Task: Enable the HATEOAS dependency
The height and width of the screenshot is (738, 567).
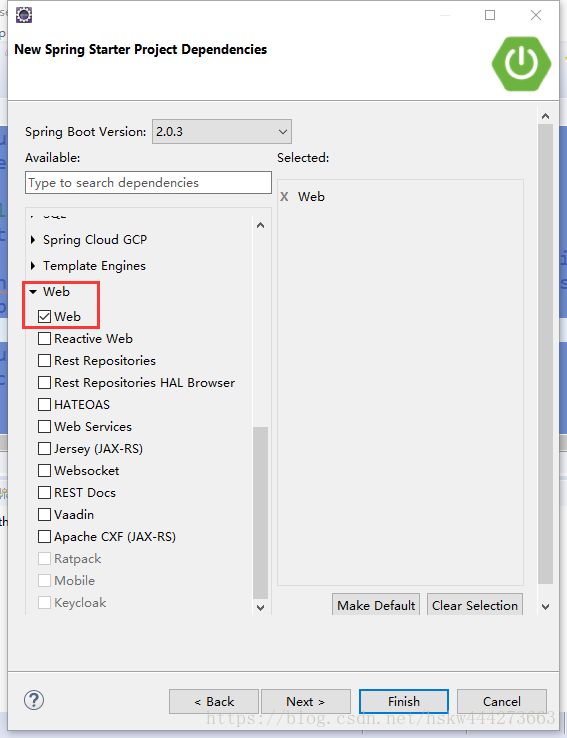Action: [45, 404]
